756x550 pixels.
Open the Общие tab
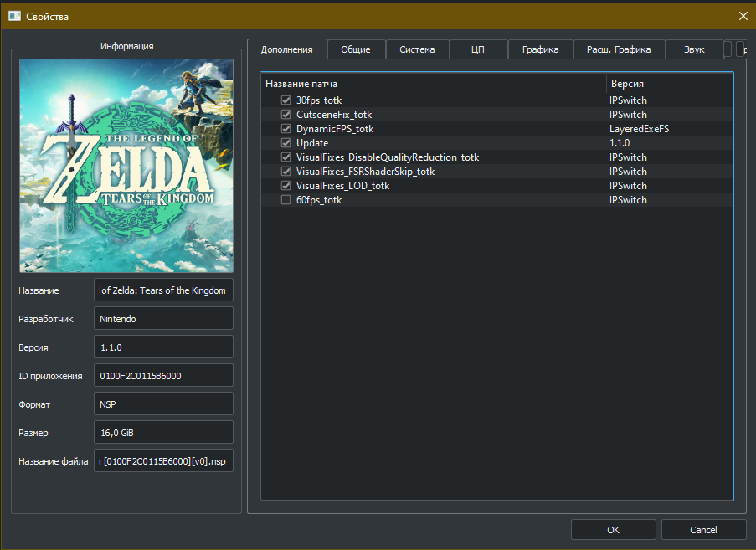pyautogui.click(x=356, y=49)
